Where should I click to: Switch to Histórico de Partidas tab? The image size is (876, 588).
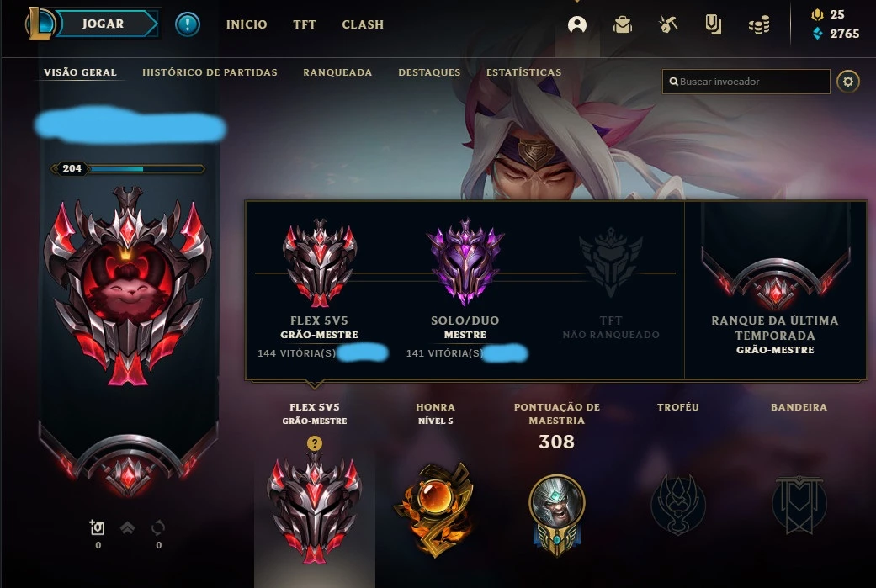pyautogui.click(x=210, y=72)
